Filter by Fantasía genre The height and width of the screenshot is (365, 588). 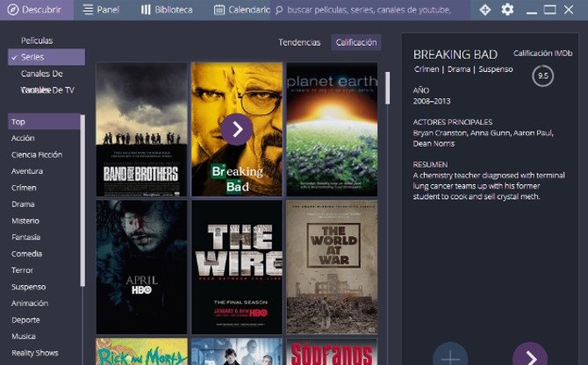[25, 237]
